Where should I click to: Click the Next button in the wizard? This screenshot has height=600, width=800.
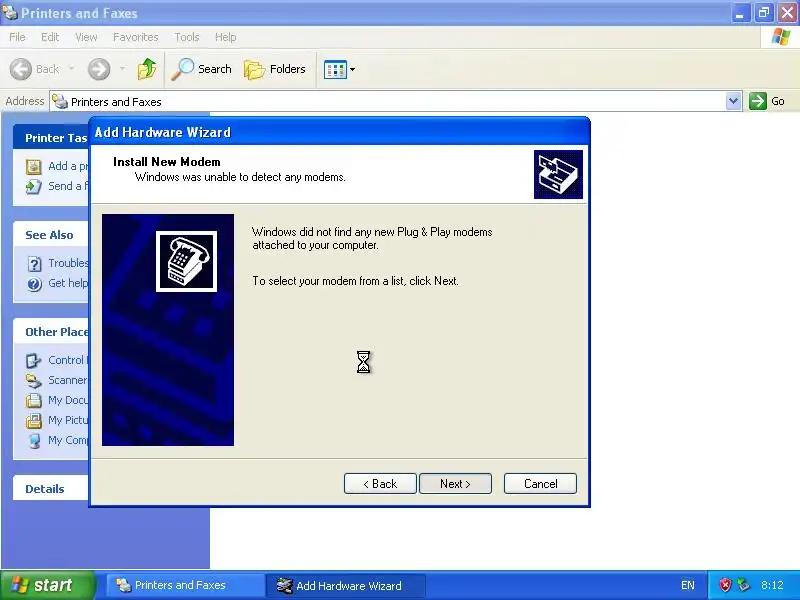pos(455,484)
